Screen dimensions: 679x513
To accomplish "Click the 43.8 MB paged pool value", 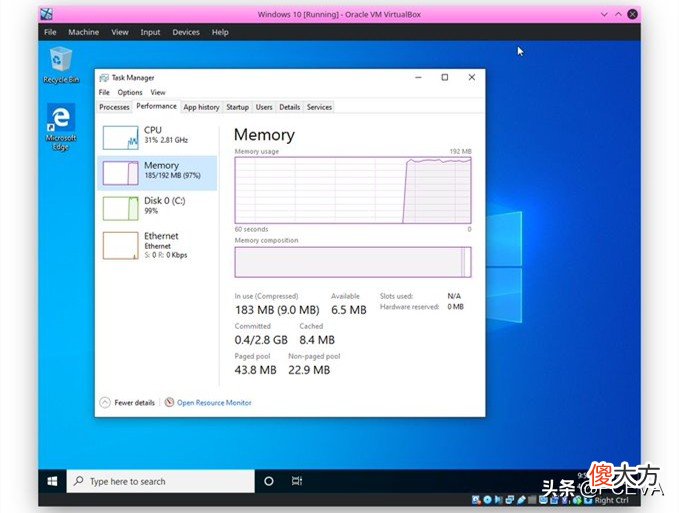I will point(255,370).
